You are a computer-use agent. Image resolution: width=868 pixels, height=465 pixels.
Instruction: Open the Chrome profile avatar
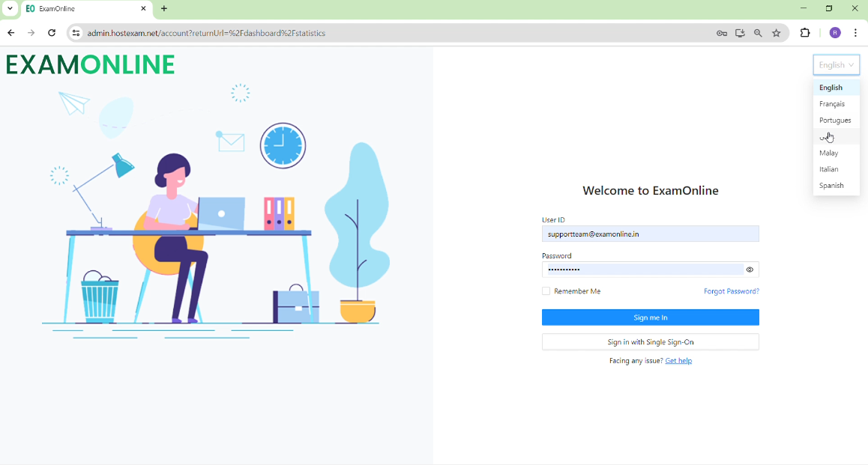[835, 33]
